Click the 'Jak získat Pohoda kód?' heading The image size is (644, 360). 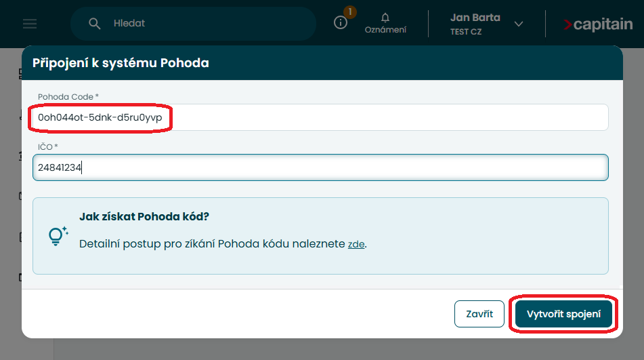144,216
